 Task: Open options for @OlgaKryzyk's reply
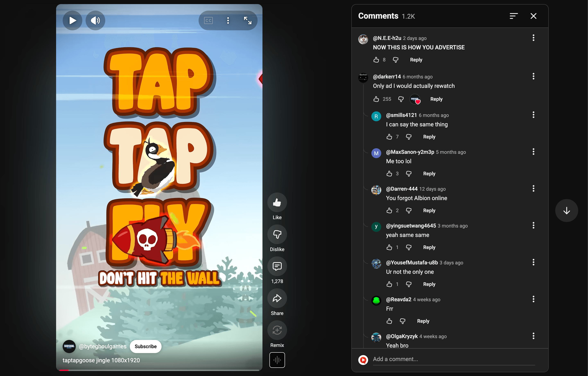pos(533,336)
